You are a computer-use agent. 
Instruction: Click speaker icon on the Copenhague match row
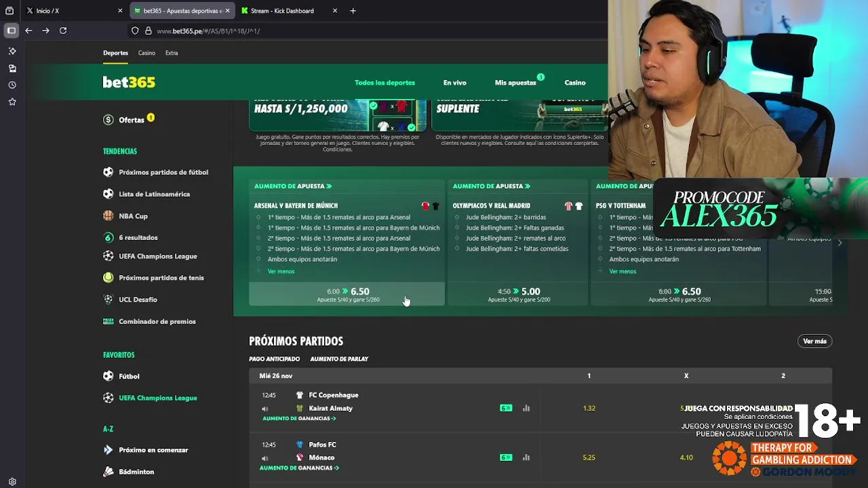(x=265, y=409)
